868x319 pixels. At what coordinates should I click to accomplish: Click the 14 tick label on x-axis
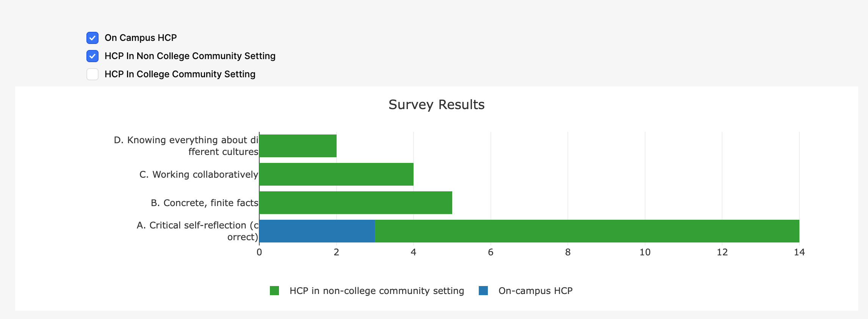pos(799,252)
